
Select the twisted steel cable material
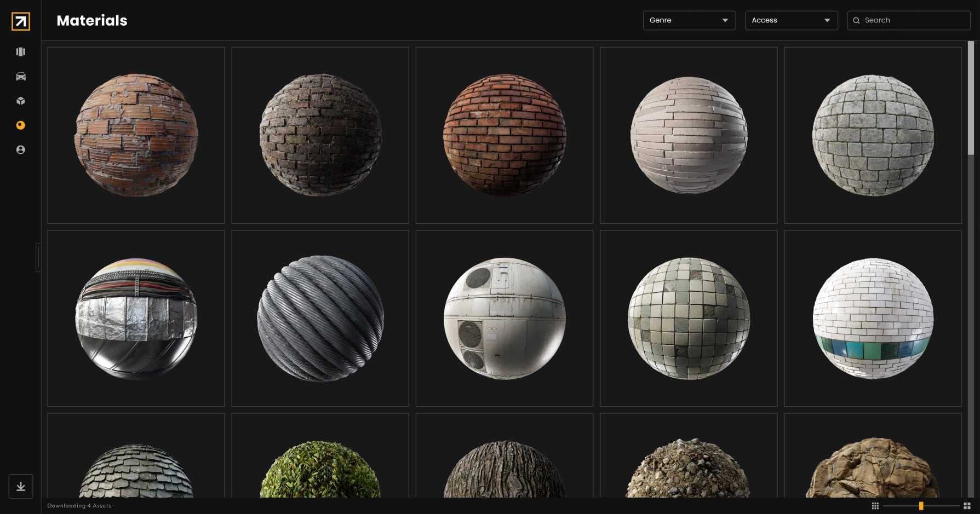pyautogui.click(x=320, y=319)
